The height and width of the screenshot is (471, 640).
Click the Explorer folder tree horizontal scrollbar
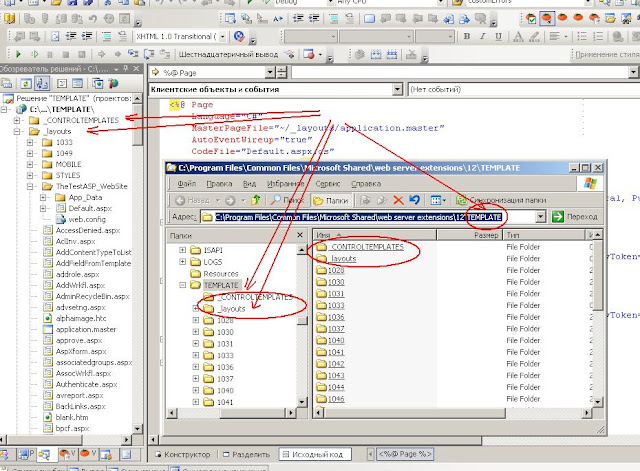click(230, 413)
